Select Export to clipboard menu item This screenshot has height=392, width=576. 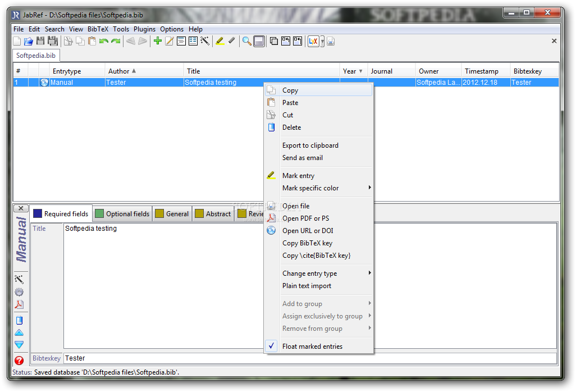[318, 145]
